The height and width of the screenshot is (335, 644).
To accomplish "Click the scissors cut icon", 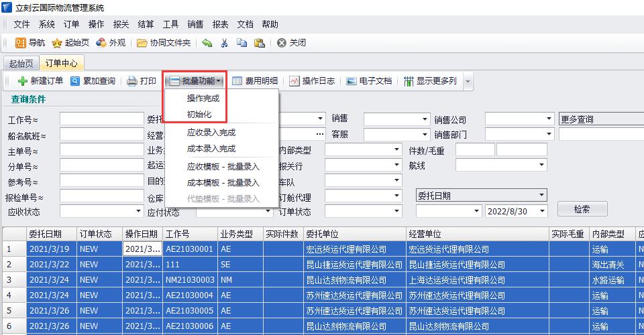I will point(225,43).
